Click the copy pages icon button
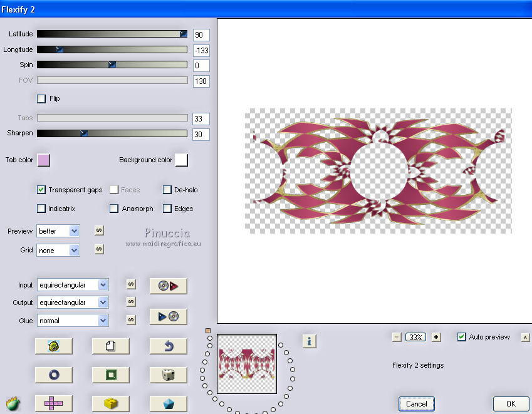 click(x=111, y=346)
